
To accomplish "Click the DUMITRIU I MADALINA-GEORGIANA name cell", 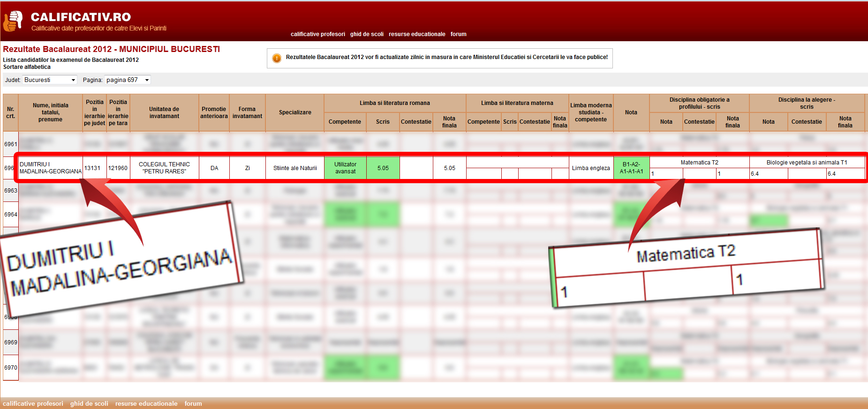I will point(51,168).
